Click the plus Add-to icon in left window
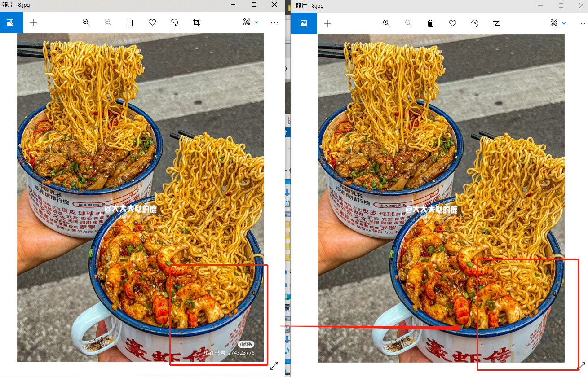 pyautogui.click(x=34, y=22)
